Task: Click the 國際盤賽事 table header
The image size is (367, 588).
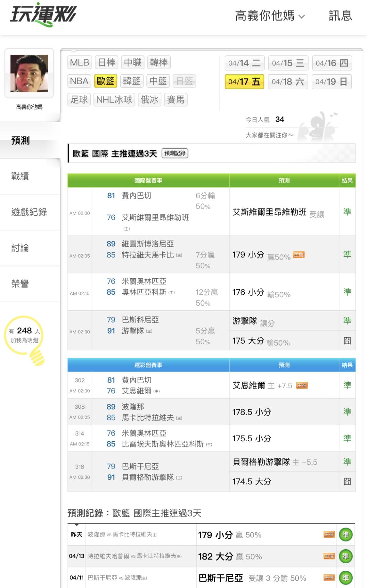Action: tap(148, 181)
